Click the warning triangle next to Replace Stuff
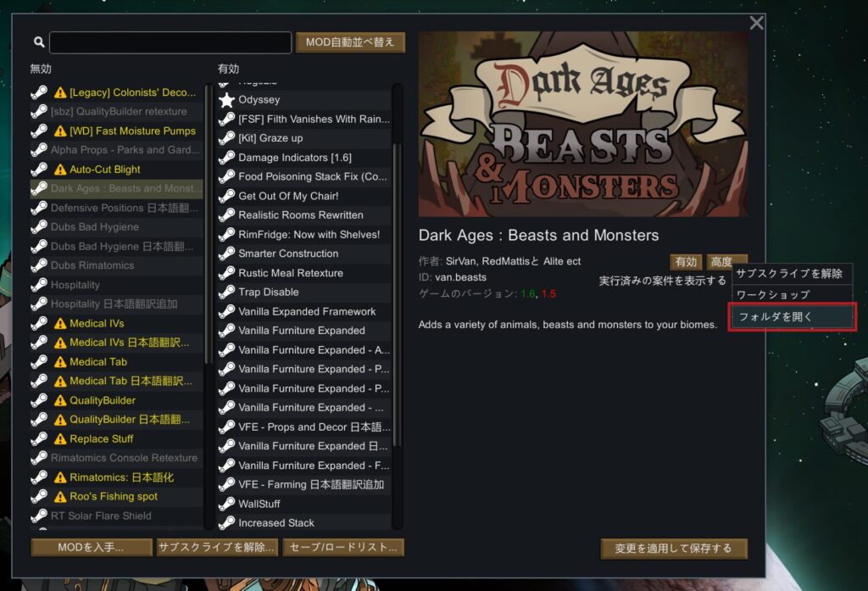Image resolution: width=868 pixels, height=591 pixels. [x=60, y=439]
